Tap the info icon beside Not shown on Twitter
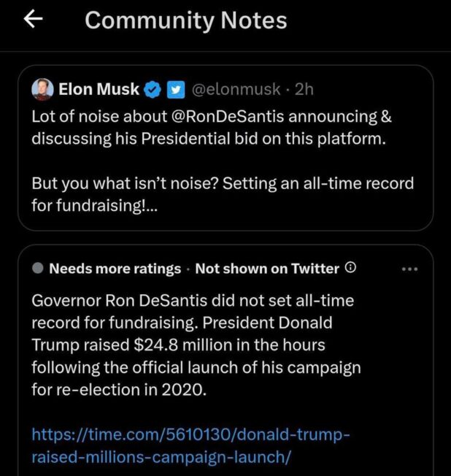Image resolution: width=451 pixels, height=476 pixels. [x=350, y=268]
